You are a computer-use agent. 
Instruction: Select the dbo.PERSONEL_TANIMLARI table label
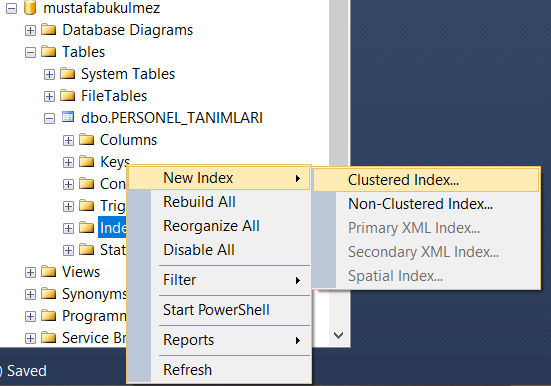172,118
